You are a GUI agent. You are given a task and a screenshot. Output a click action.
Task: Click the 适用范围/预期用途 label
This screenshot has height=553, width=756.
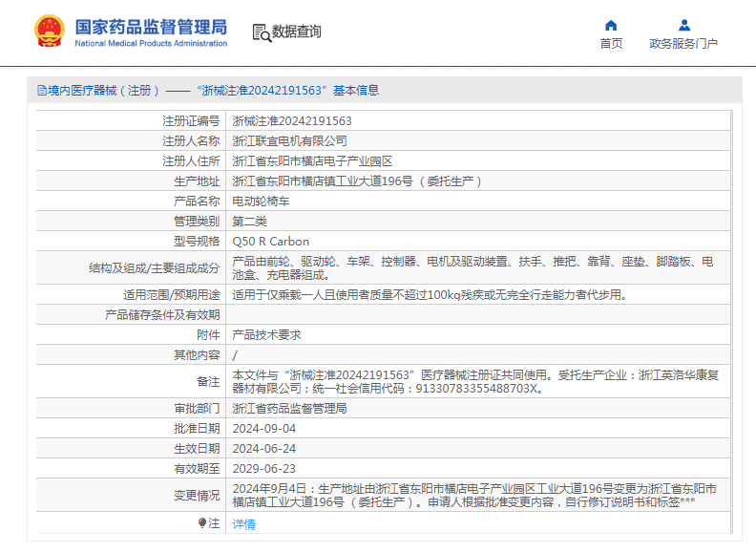[x=172, y=295]
